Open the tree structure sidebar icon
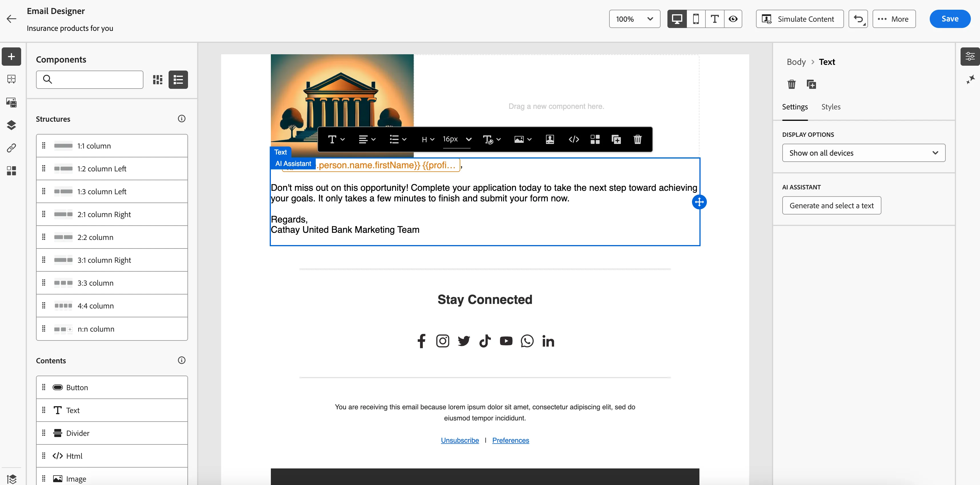The image size is (980, 485). [x=11, y=79]
